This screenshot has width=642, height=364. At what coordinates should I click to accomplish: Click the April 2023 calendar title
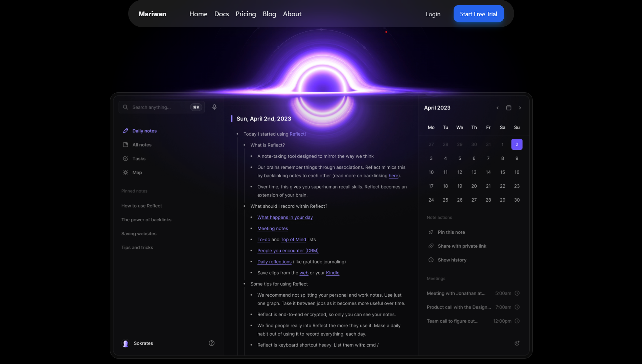coord(437,108)
